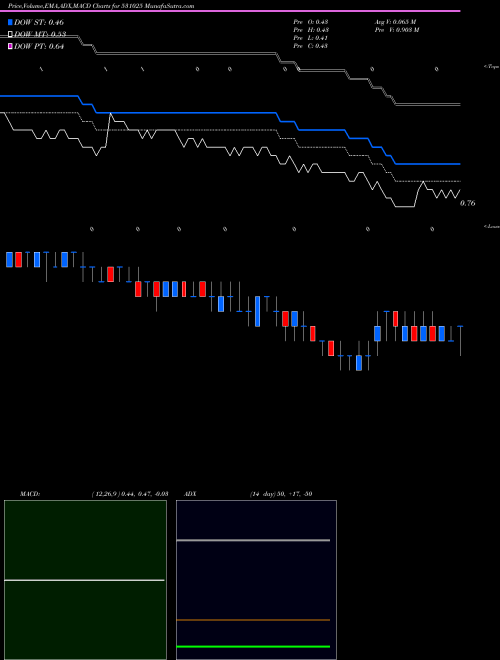500x660 pixels.
Task: Click the 'Pre L: 0.41' low value
Action: pos(311,38)
